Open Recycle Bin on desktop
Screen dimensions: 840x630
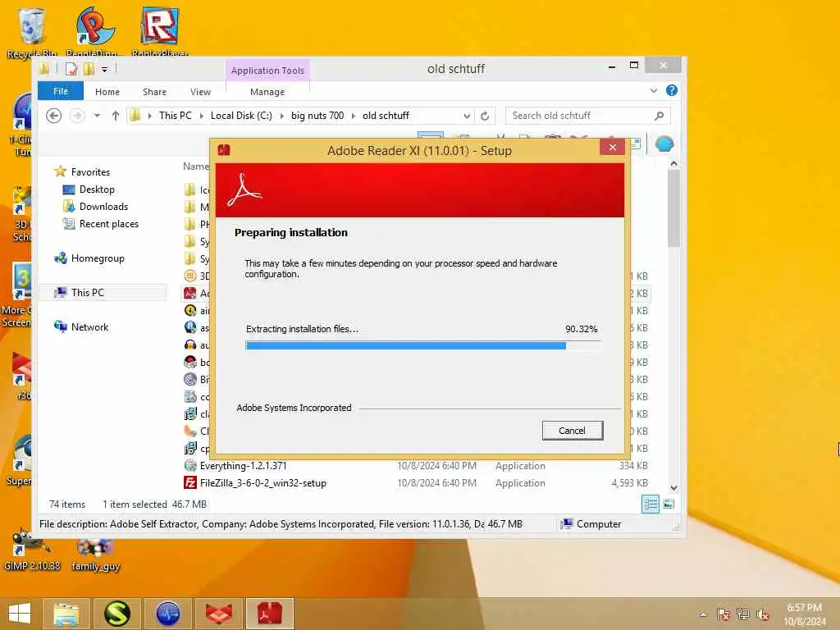click(x=31, y=31)
